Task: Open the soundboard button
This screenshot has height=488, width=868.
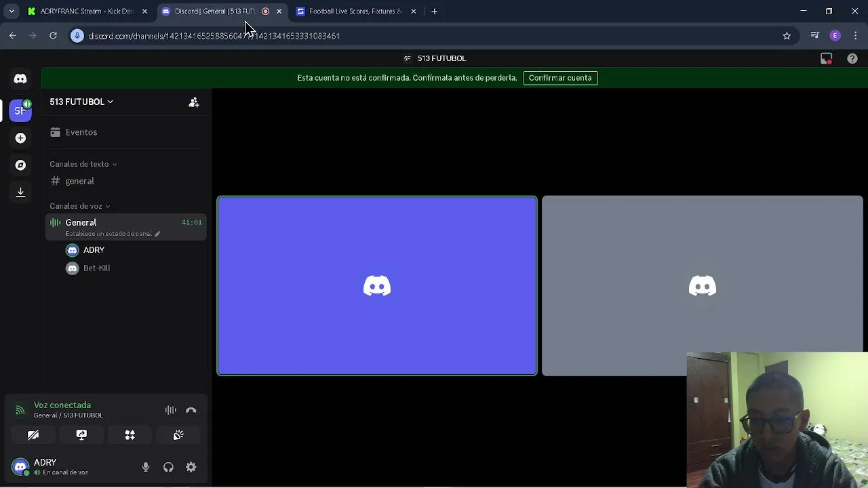Action: 178,435
